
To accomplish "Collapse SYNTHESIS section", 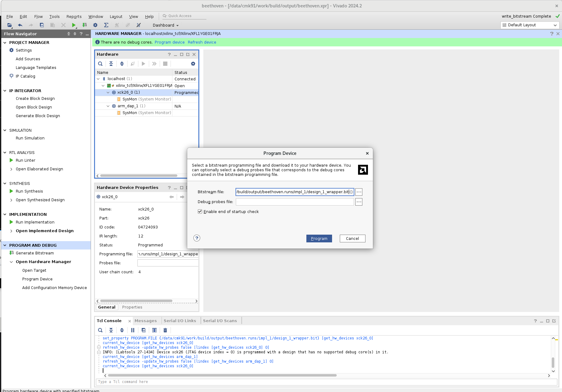I will (5, 184).
